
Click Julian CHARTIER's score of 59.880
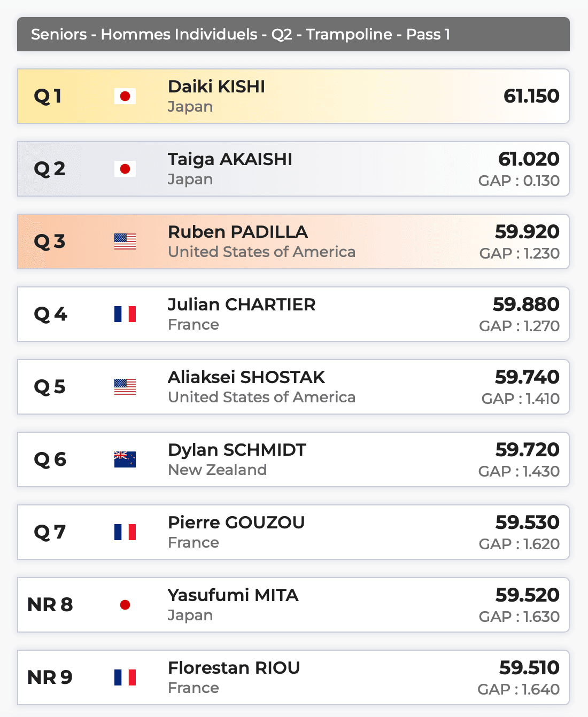pyautogui.click(x=526, y=305)
